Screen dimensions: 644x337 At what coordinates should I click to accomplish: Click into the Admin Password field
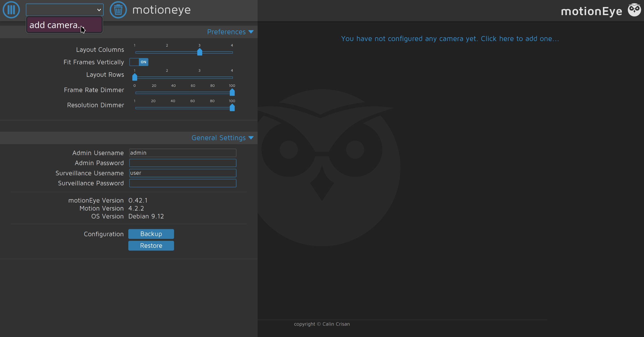pyautogui.click(x=183, y=163)
